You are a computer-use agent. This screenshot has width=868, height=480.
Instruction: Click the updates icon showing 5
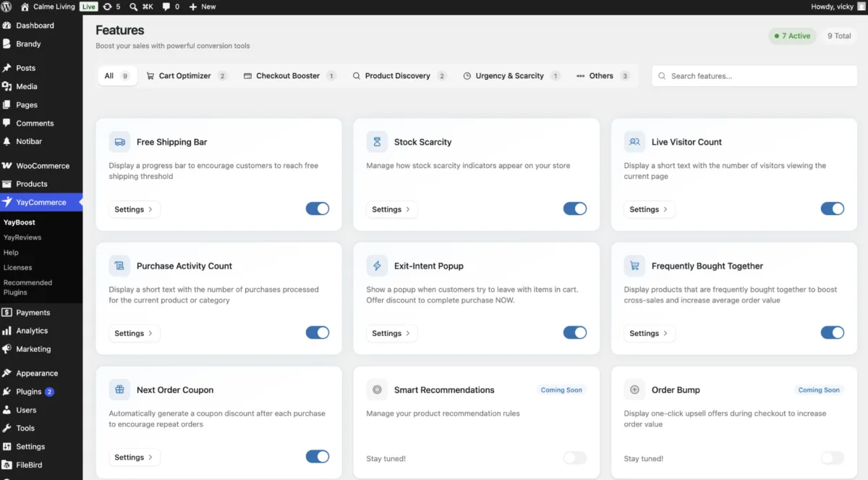[x=108, y=7]
